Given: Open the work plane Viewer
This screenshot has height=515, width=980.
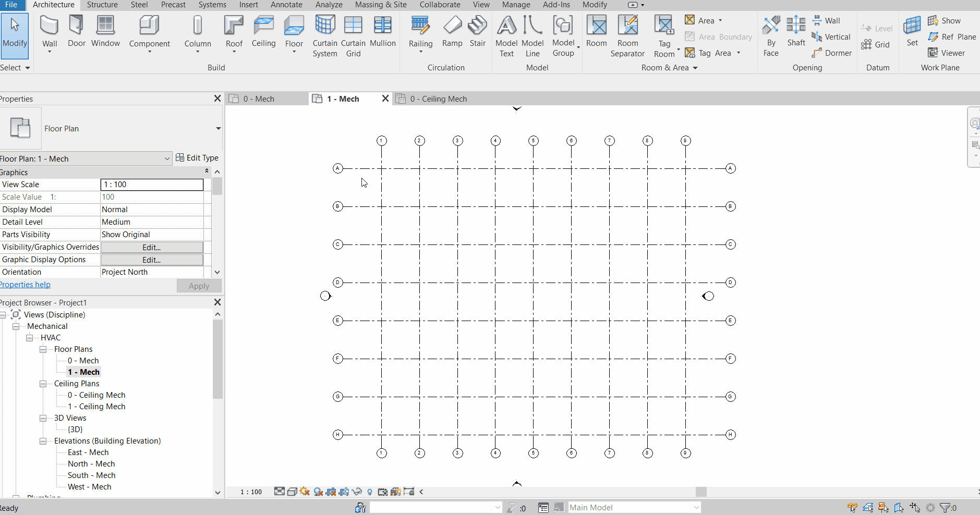Looking at the screenshot, I should [947, 53].
